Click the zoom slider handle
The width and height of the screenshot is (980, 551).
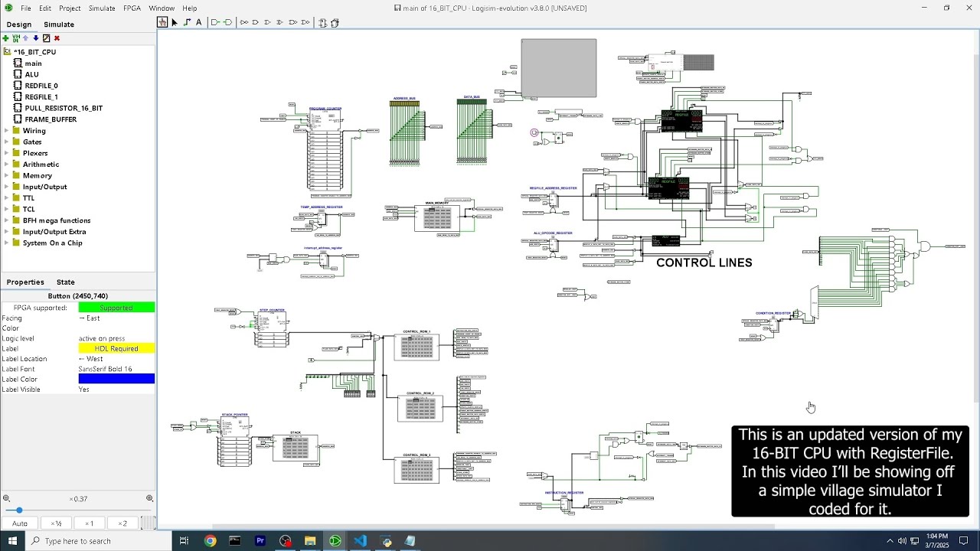[x=19, y=510]
